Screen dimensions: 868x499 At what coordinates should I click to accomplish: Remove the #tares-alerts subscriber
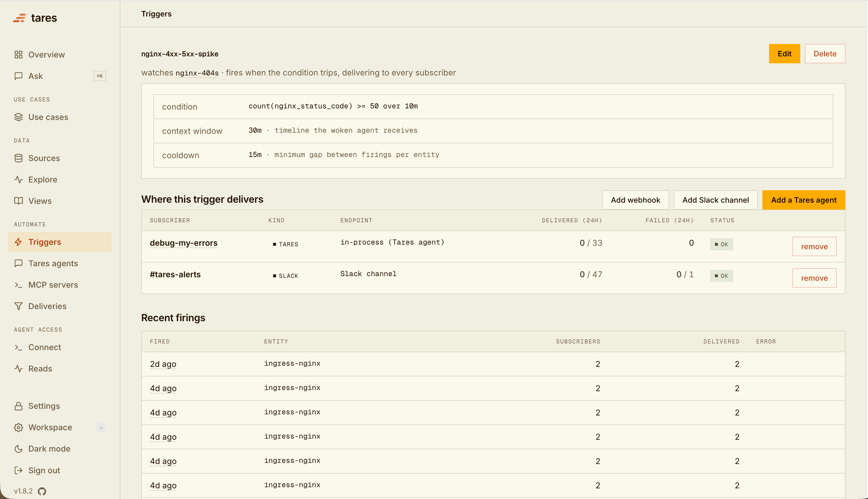(814, 278)
